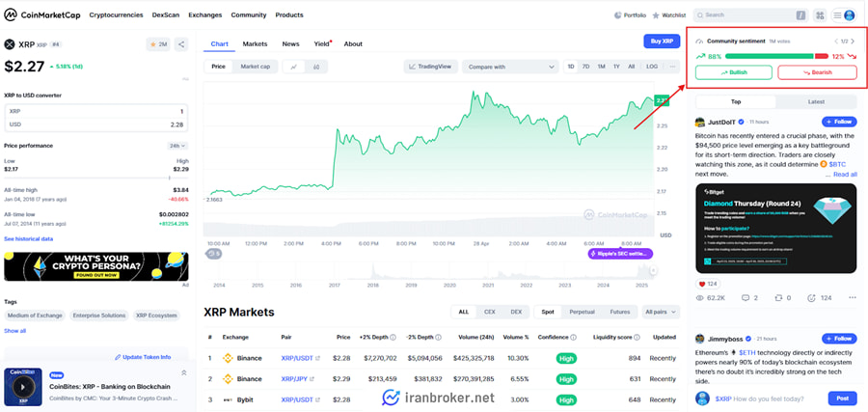The width and height of the screenshot is (868, 412).
Task: Click +2% Depth info icon
Action: coord(393,338)
